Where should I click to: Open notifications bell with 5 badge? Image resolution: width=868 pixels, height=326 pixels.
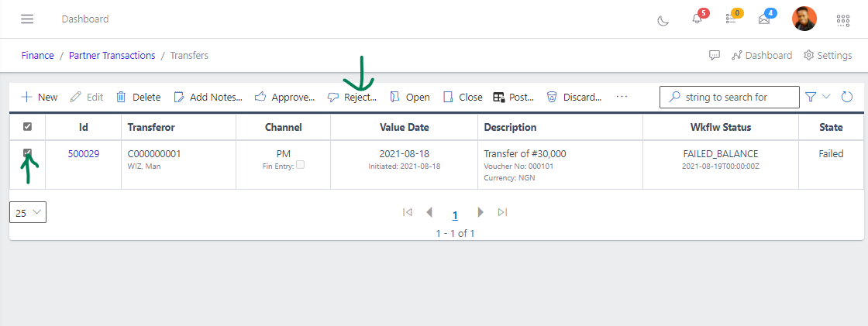[697, 19]
